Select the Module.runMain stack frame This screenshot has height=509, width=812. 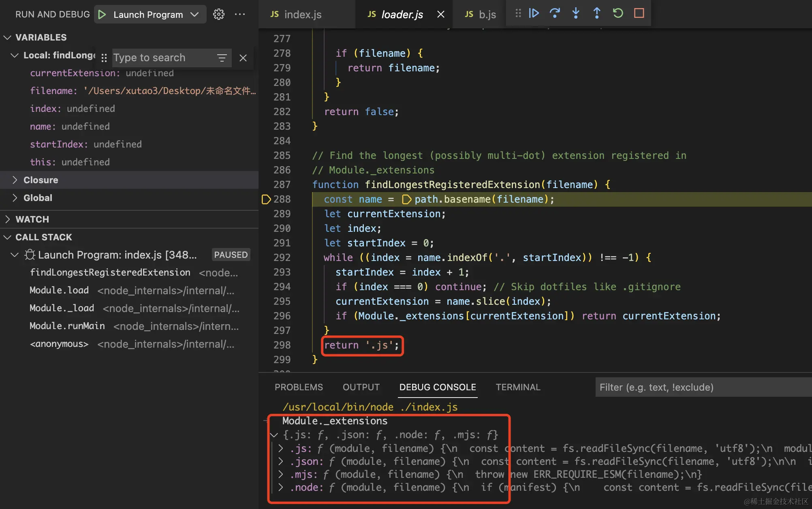coord(130,326)
